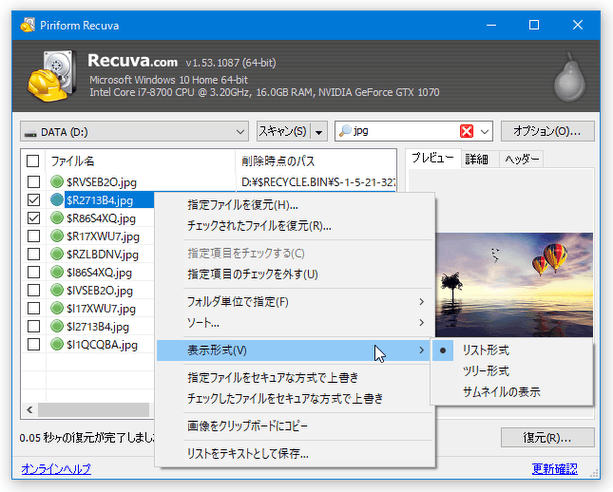Click the file list horizontal scrollbar thumb
Viewport: 613px width, 492px height.
pyautogui.click(x=94, y=410)
